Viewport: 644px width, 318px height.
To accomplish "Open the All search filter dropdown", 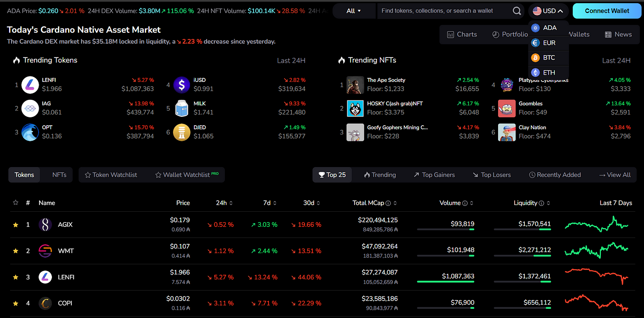I will click(x=354, y=11).
